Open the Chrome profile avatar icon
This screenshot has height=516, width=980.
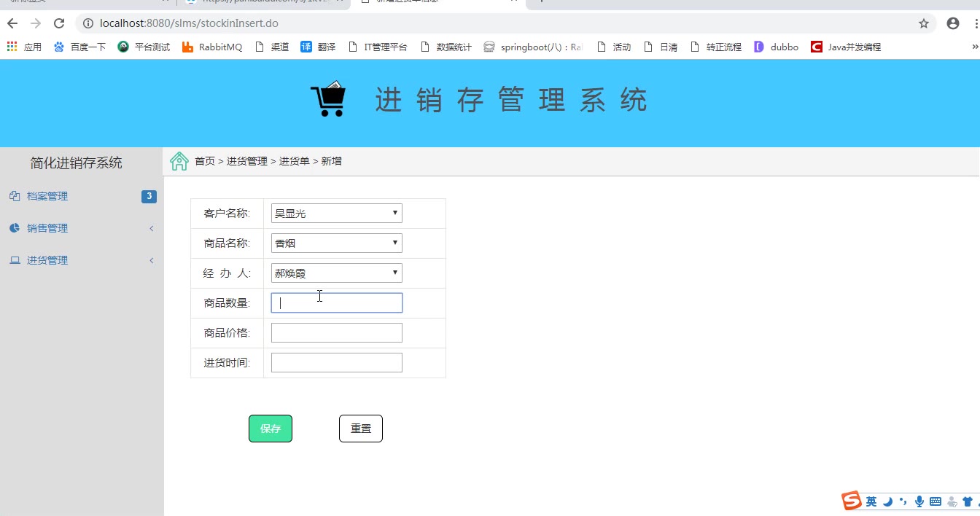pos(953,23)
